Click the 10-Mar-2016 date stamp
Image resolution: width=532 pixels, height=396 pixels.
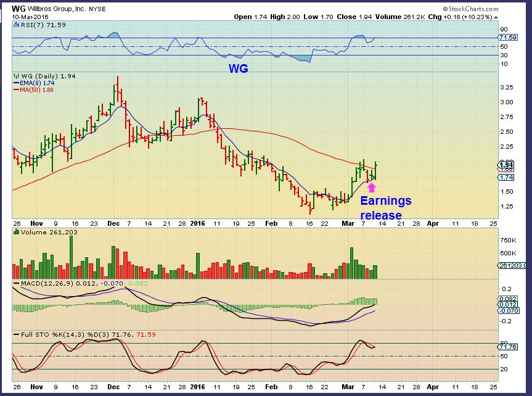click(30, 17)
